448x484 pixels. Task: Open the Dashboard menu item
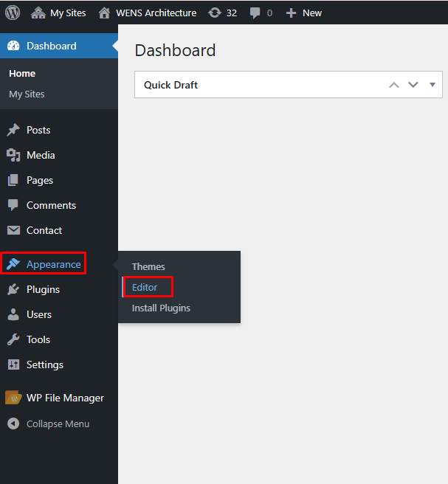point(52,46)
